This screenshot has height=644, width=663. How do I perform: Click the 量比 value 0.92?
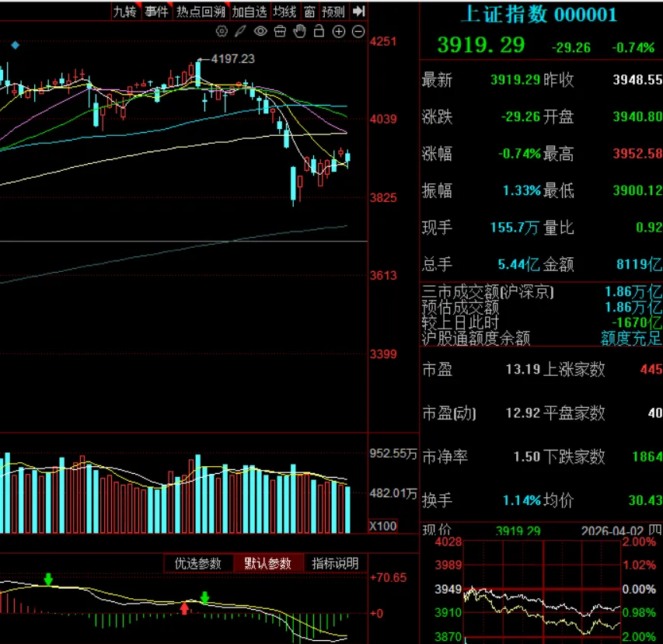pos(649,228)
